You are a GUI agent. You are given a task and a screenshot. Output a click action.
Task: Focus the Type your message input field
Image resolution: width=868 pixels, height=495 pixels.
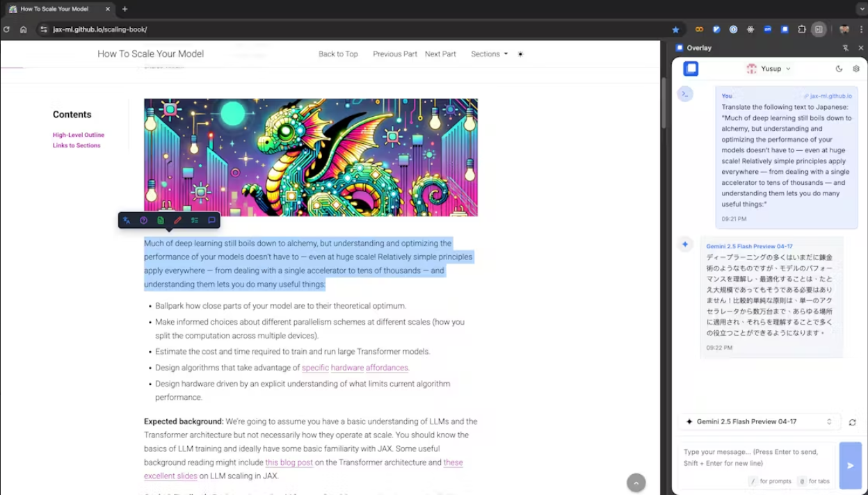click(757, 457)
